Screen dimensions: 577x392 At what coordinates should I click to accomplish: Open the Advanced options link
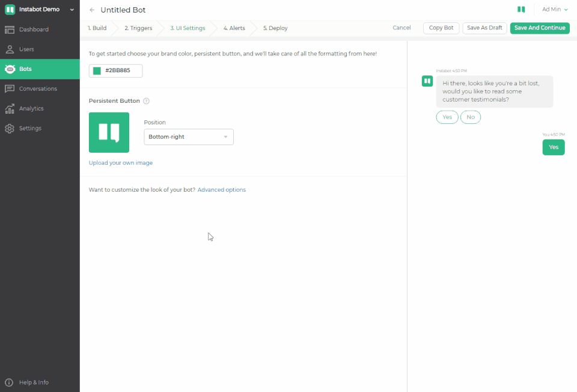[x=222, y=190]
